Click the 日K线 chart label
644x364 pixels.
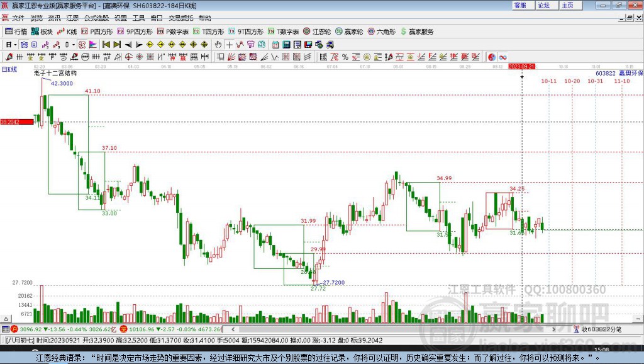[x=9, y=69]
